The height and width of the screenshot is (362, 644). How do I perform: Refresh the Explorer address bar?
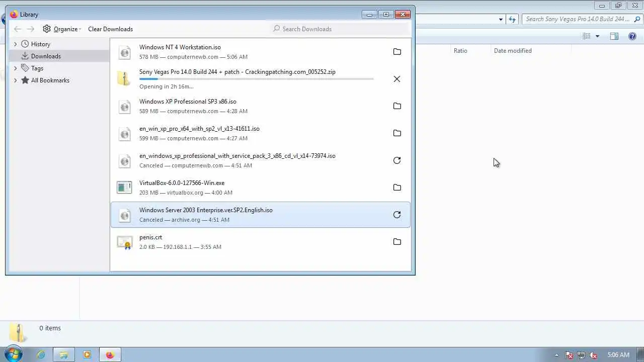click(512, 19)
